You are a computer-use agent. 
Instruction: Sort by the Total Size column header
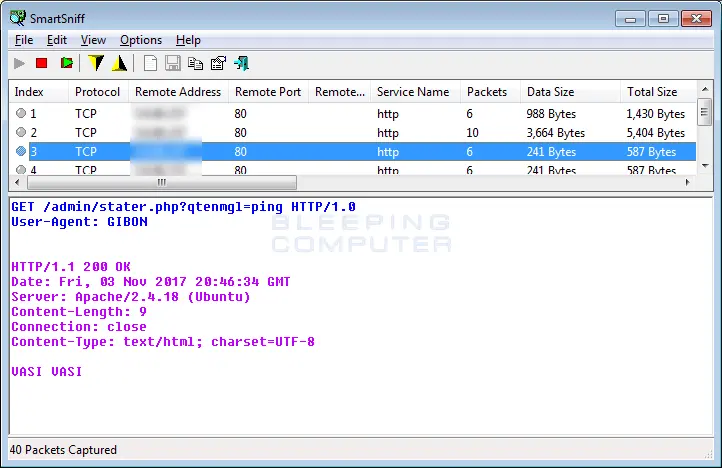point(658,92)
